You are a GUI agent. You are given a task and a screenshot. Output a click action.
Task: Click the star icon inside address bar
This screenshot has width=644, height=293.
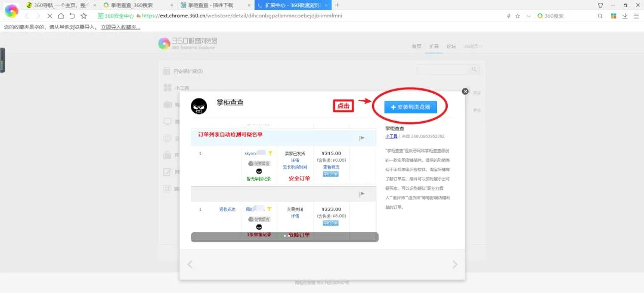point(518,16)
